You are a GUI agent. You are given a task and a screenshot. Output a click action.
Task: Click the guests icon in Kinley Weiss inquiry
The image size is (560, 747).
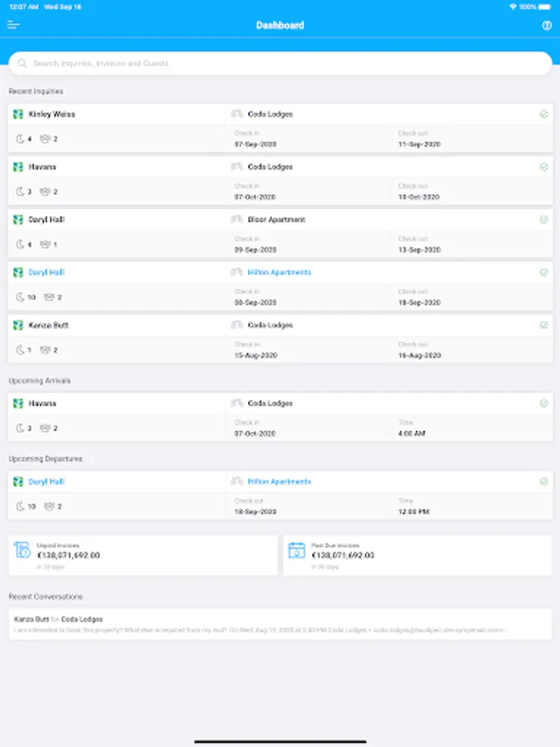coord(46,139)
